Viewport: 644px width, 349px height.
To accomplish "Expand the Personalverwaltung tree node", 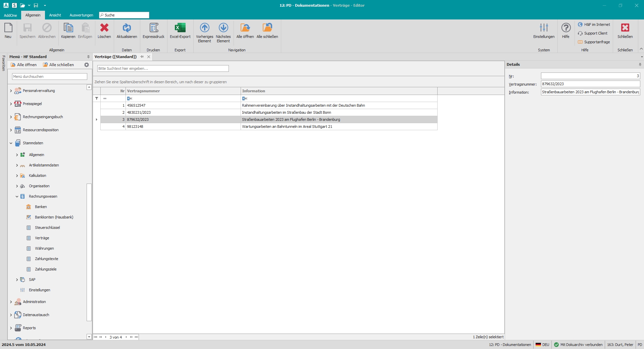I will click(11, 91).
